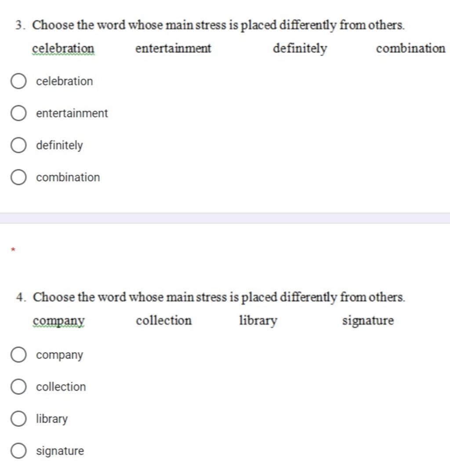Click the underlined word 'company' in question 4
The height and width of the screenshot is (476, 450).
(x=58, y=321)
